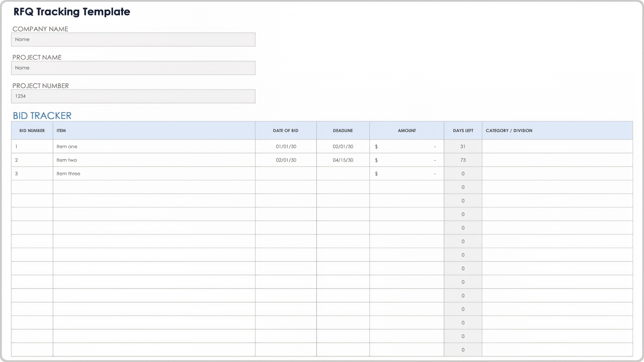
Task: Click the AMOUNT column header
Action: click(407, 131)
